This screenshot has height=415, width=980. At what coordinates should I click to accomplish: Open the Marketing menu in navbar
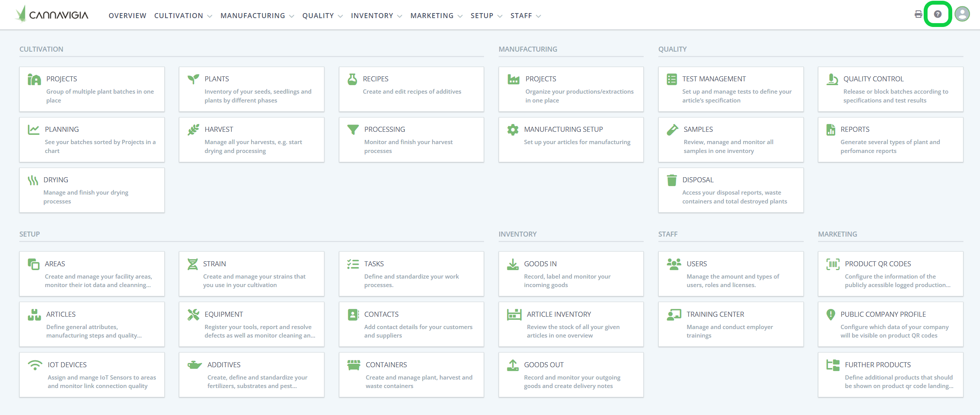[436, 16]
